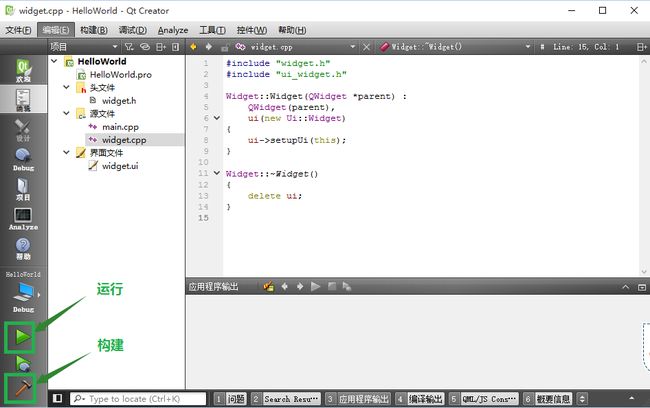Select widget.ui in the project tree
650x408 pixels.
point(120,166)
